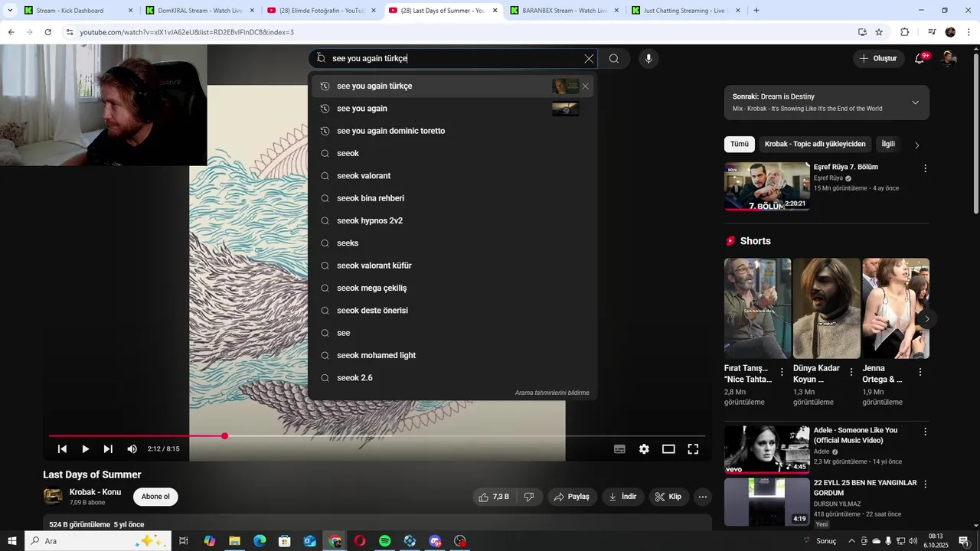Mute the video volume
The height and width of the screenshot is (551, 980).
click(132, 449)
